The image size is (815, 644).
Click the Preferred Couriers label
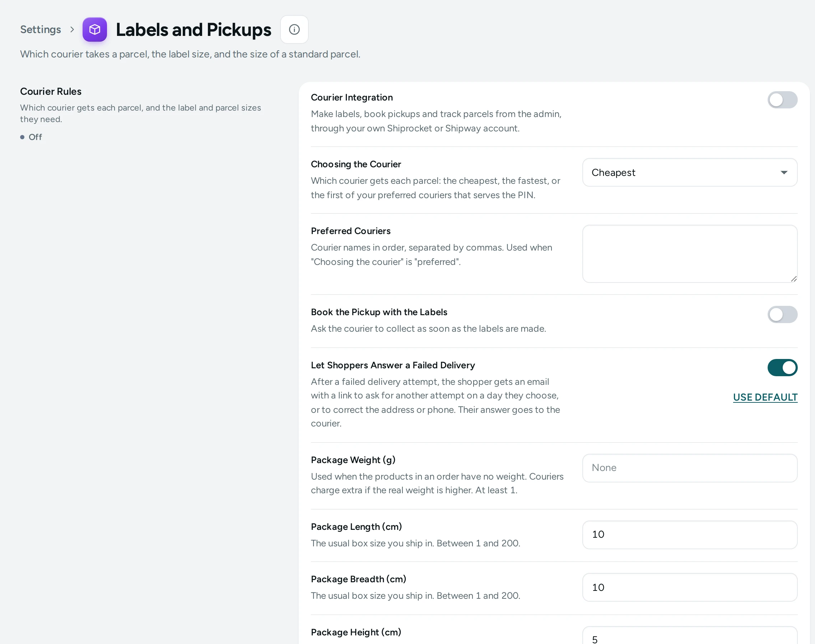350,231
